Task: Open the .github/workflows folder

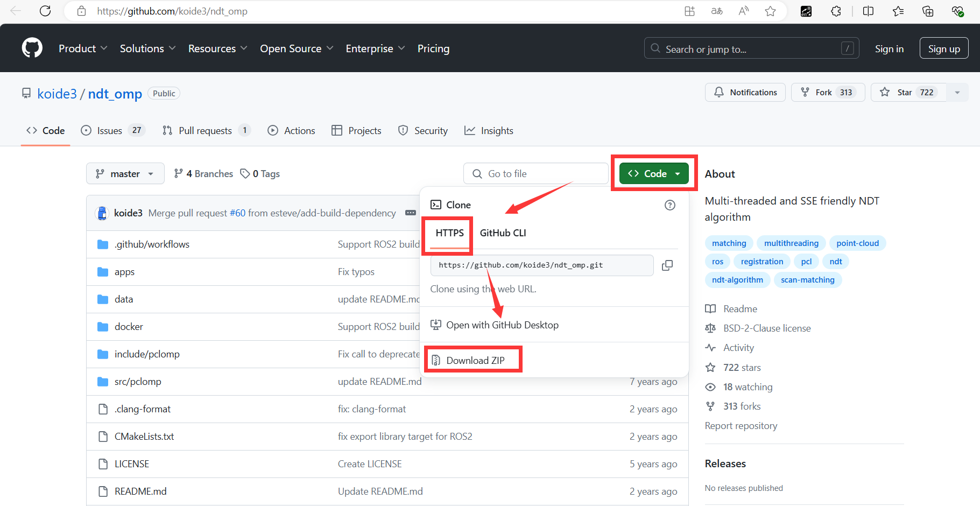Action: point(152,244)
